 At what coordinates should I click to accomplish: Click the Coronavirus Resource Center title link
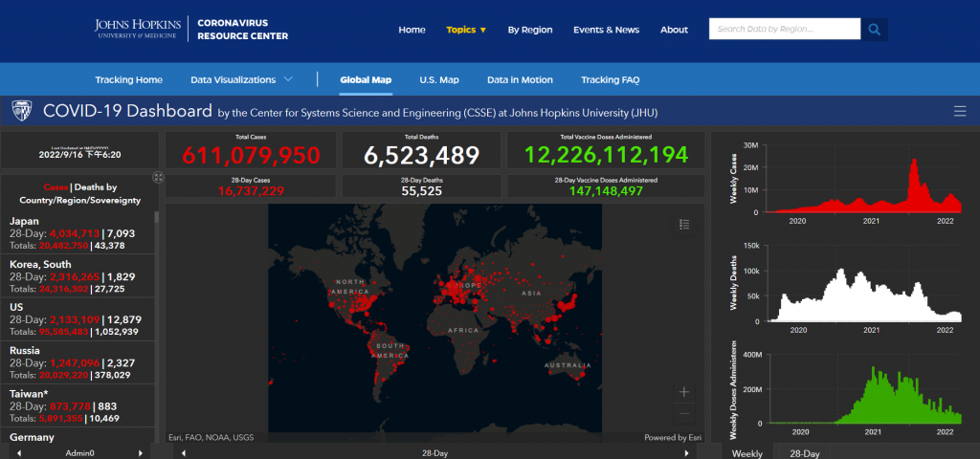point(242,30)
